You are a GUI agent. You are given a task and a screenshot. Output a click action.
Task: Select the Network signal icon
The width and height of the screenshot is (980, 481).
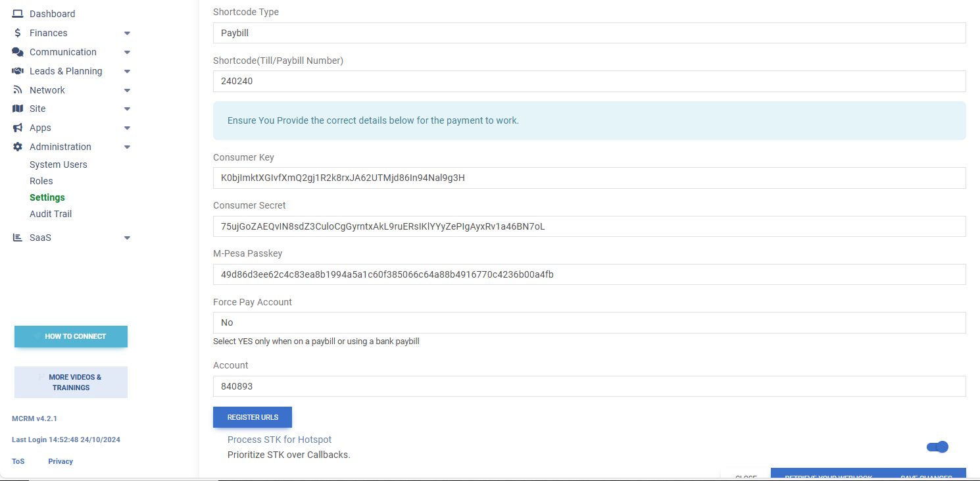point(18,89)
